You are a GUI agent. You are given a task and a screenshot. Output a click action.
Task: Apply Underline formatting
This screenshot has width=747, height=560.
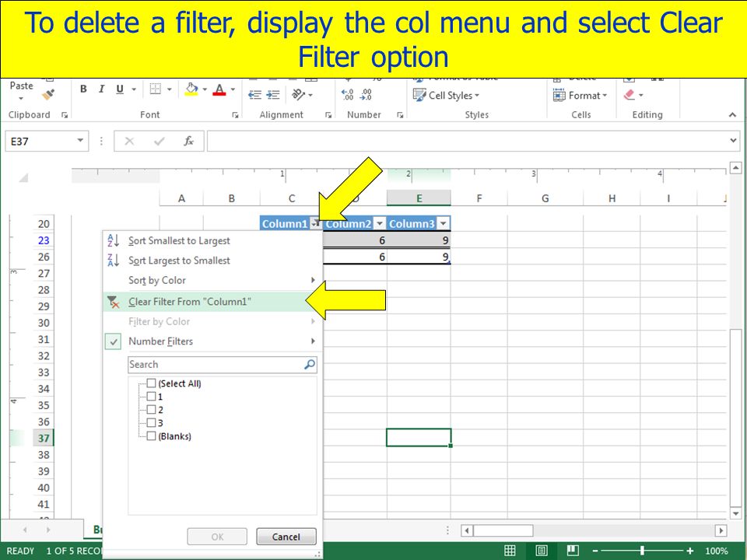pyautogui.click(x=120, y=89)
